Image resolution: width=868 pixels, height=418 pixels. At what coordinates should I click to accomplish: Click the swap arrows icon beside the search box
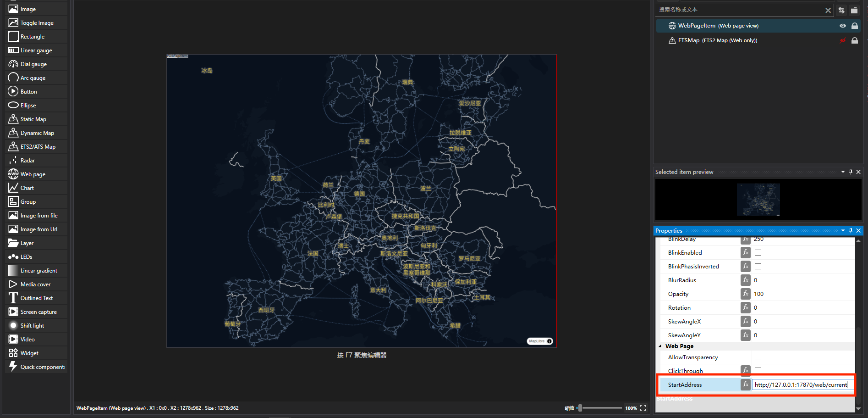(841, 10)
